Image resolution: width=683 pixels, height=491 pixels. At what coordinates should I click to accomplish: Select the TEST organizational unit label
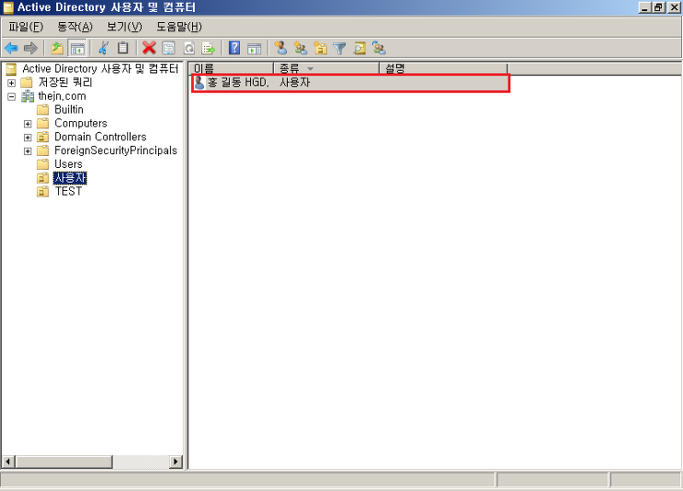[68, 191]
